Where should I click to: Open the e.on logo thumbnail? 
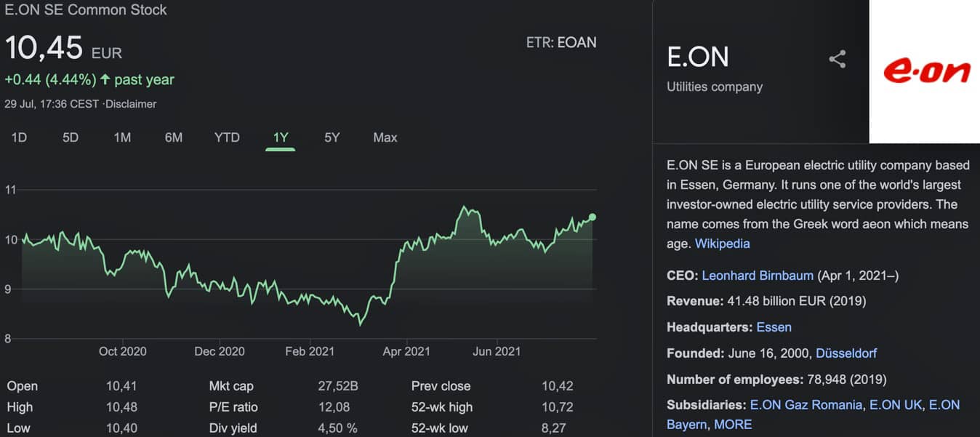point(925,71)
